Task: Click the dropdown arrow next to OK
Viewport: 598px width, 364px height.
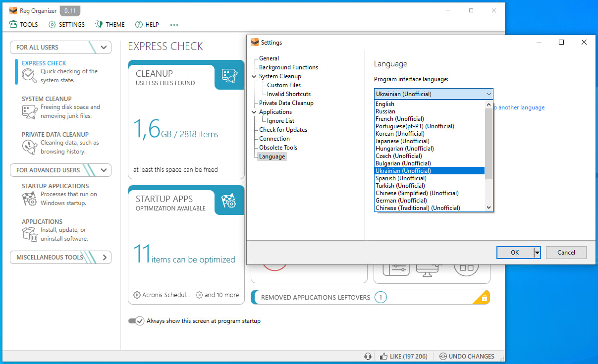Action: [x=537, y=253]
